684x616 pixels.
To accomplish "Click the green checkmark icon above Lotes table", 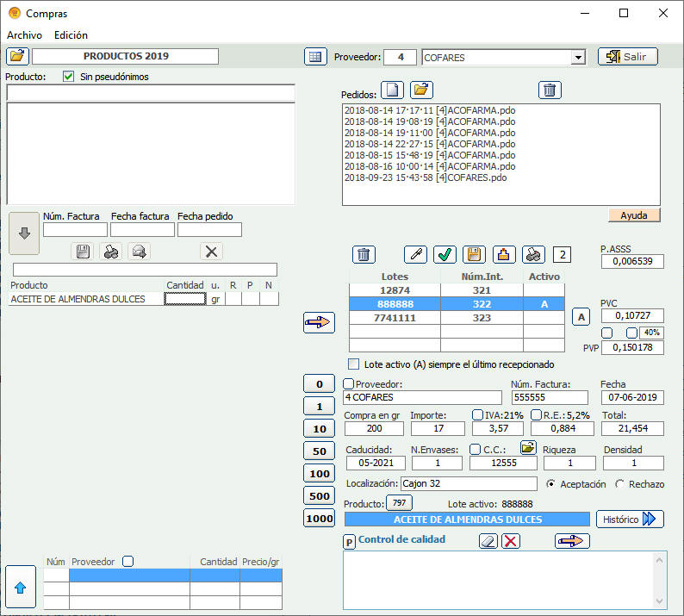I will 445,254.
